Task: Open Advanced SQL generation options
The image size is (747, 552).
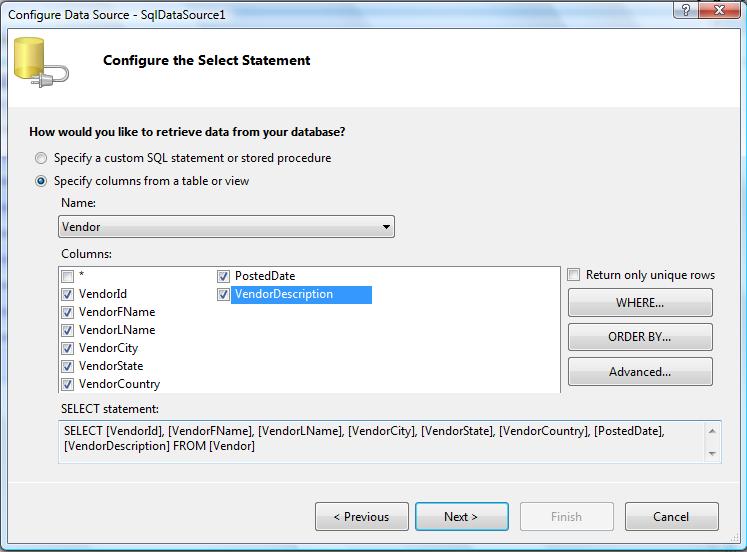Action: click(x=640, y=372)
